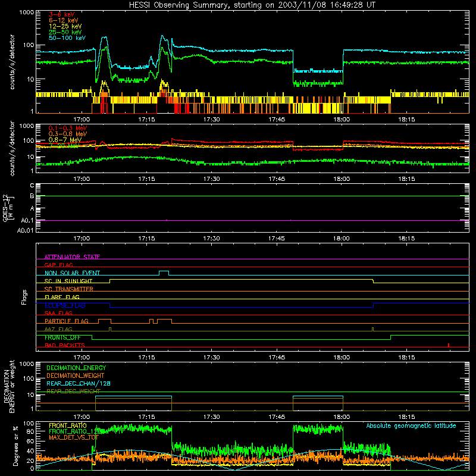Click the GAP_FLAG label

coord(58,265)
